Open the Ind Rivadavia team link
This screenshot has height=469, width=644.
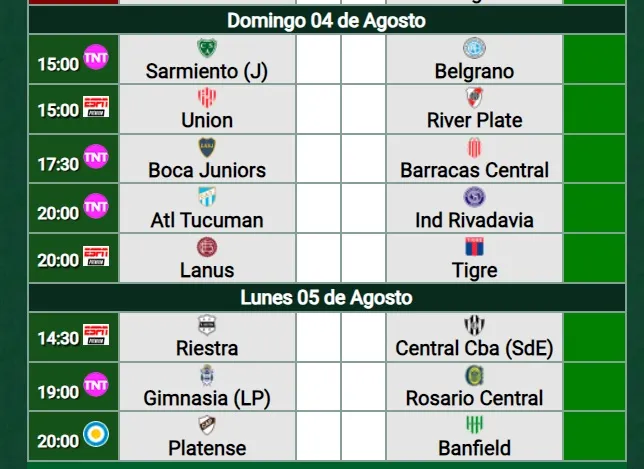474,220
